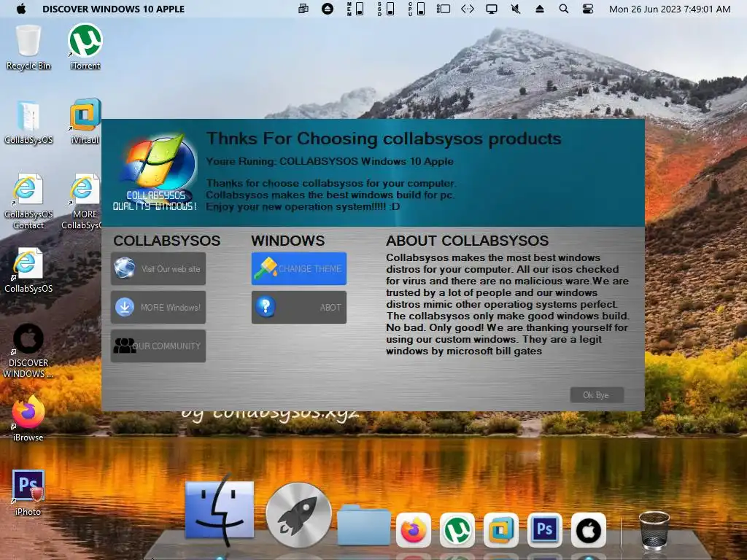Screen dimensions: 747x560
Task: Click the circular black icon in menu bar
Action: 328,9
